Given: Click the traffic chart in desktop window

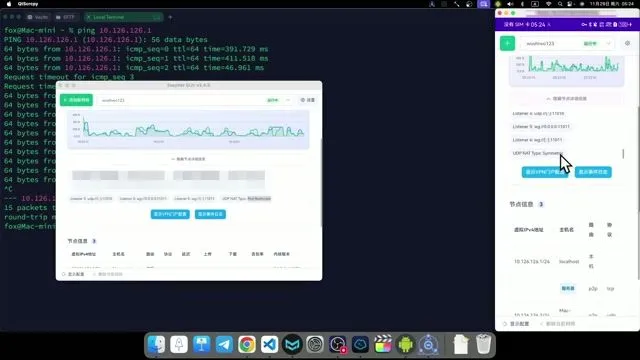Looking at the screenshot, I should click(188, 129).
